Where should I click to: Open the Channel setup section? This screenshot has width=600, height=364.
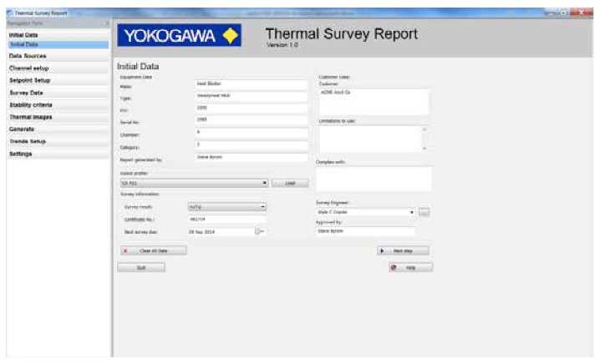point(58,68)
